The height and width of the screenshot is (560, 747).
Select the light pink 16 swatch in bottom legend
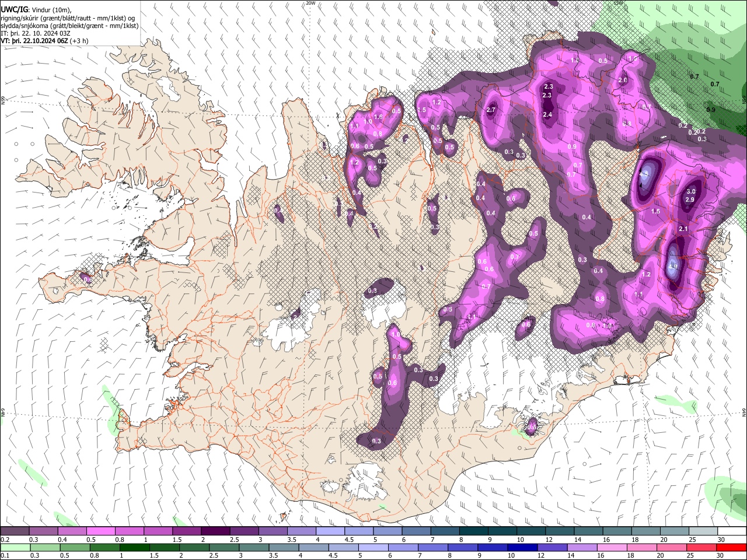click(612, 547)
